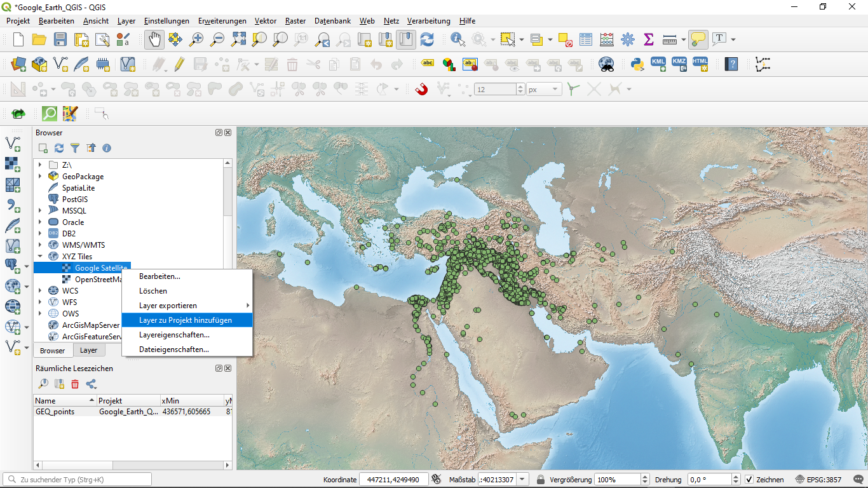Screen dimensions: 868x488
Task: Open the scale dropdown list
Action: tap(522, 480)
